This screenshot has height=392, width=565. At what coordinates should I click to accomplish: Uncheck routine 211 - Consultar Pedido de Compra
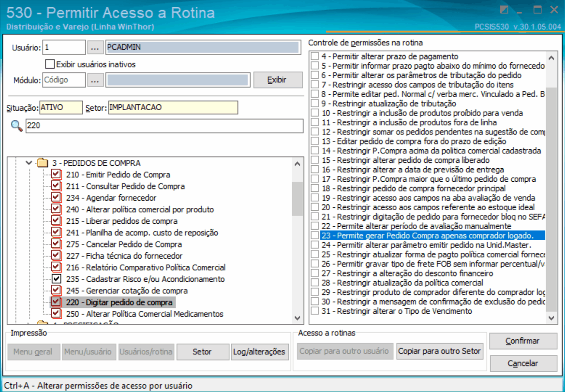(x=56, y=186)
